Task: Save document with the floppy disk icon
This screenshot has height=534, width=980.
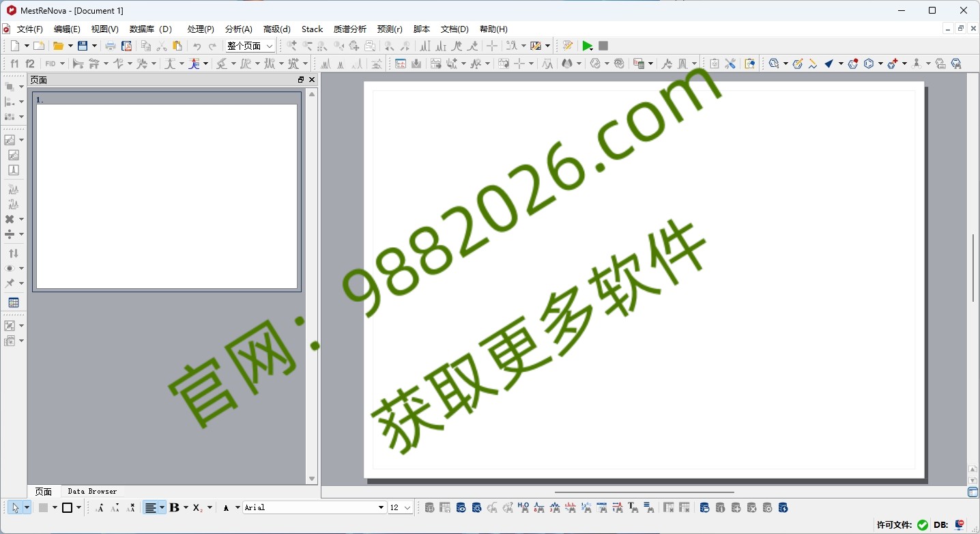Action: point(83,46)
